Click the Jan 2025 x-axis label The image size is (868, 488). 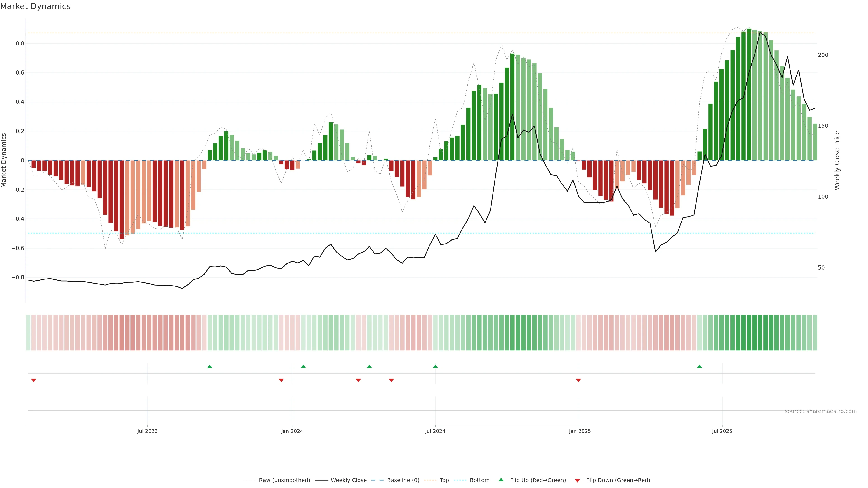pyautogui.click(x=580, y=431)
